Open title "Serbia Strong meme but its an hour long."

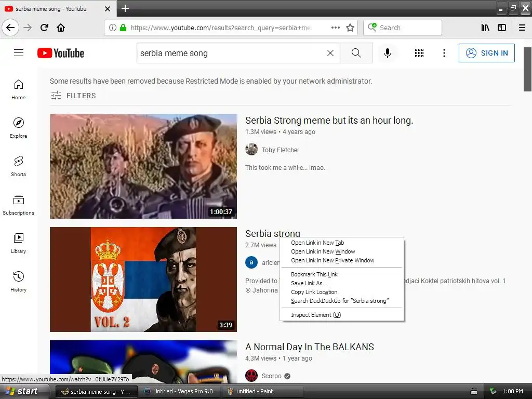[x=329, y=121]
